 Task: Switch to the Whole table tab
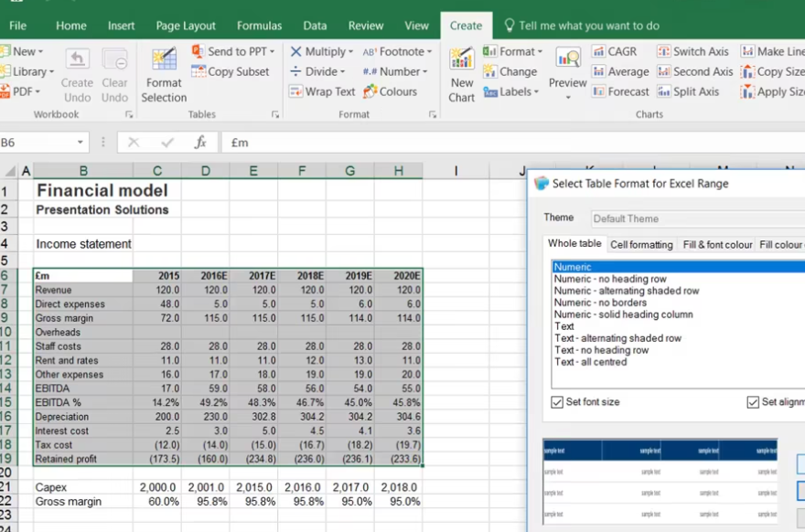[574, 244]
